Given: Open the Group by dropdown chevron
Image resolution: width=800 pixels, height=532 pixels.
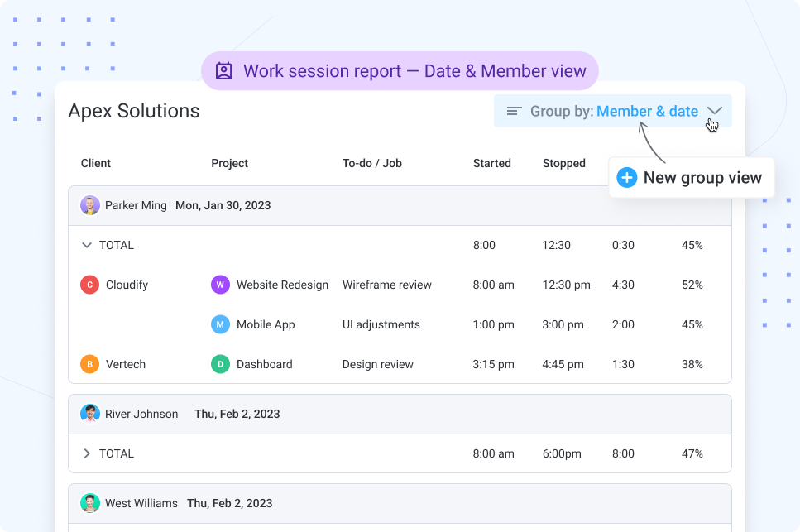Looking at the screenshot, I should tap(716, 110).
